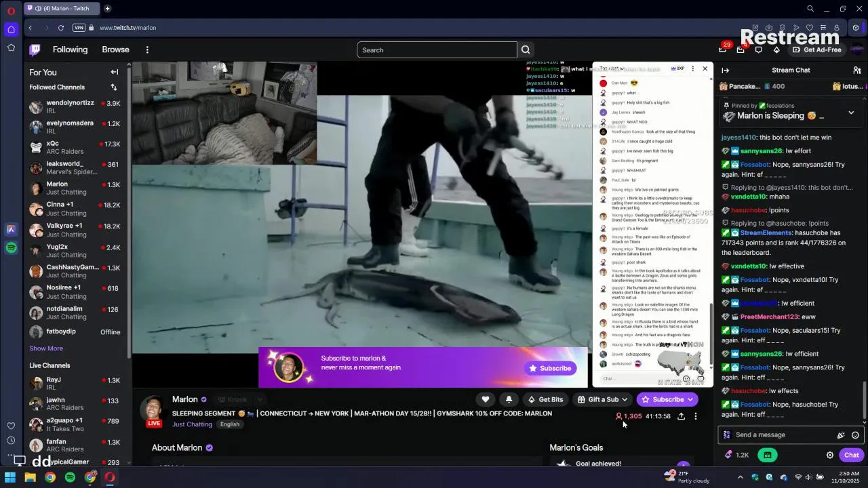Click Marlon's live avatar under the video
The image size is (868, 488).
click(154, 411)
